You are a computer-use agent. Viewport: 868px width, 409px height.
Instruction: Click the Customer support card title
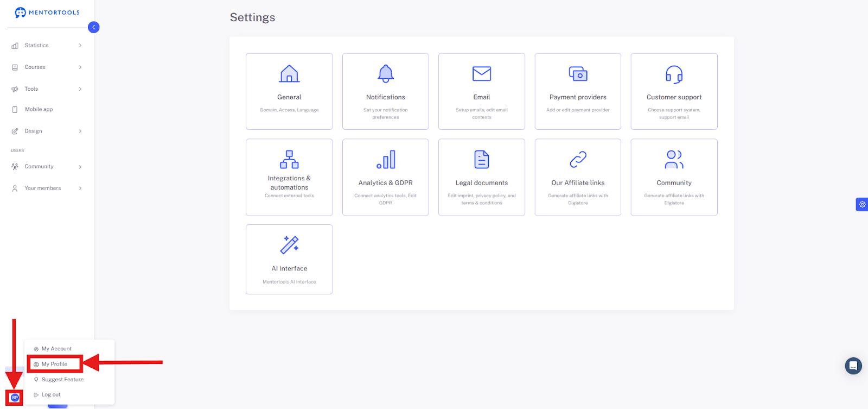[674, 97]
